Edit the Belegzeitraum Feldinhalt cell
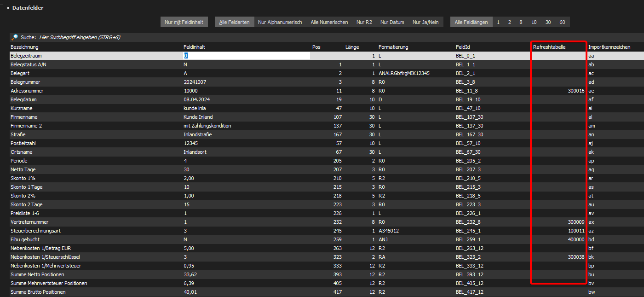This screenshot has height=297, width=644. click(x=246, y=56)
